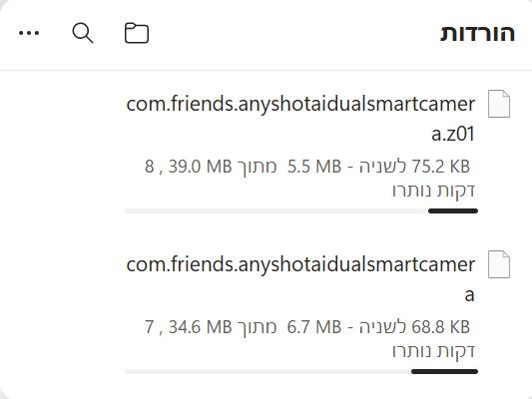Screen dimensions: 532x399
Task: Click the dark filled portion of first progress bar
Action: point(453,211)
